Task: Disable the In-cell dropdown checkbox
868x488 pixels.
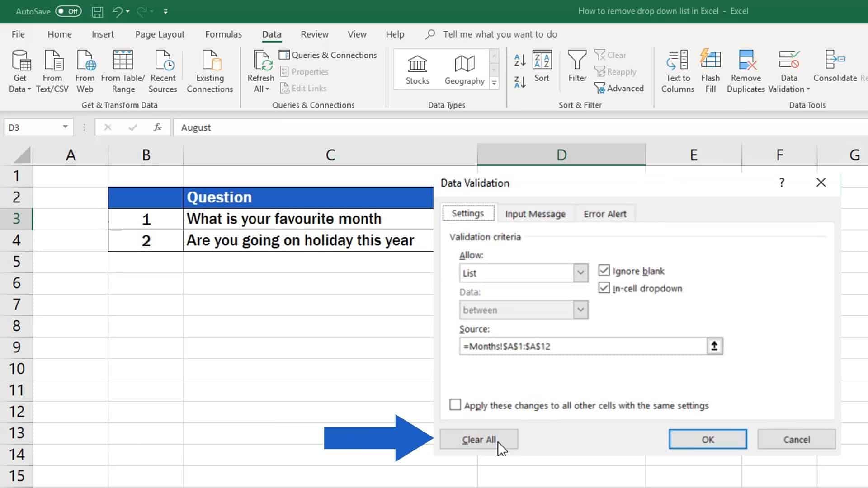Action: [x=604, y=288]
